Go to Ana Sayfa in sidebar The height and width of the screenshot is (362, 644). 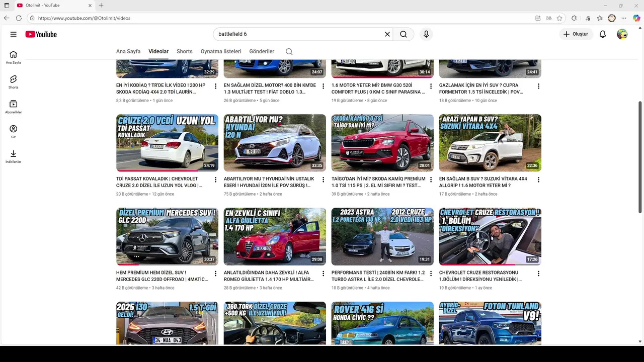(x=13, y=57)
